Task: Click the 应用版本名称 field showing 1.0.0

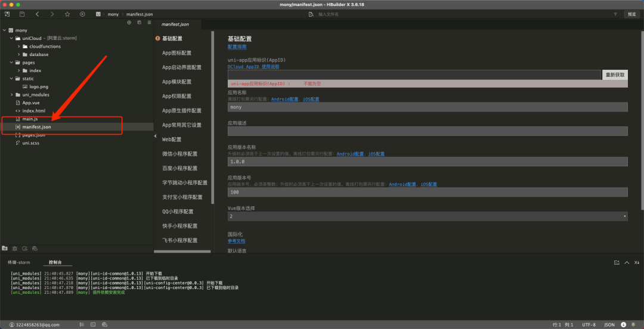Action: 428,162
